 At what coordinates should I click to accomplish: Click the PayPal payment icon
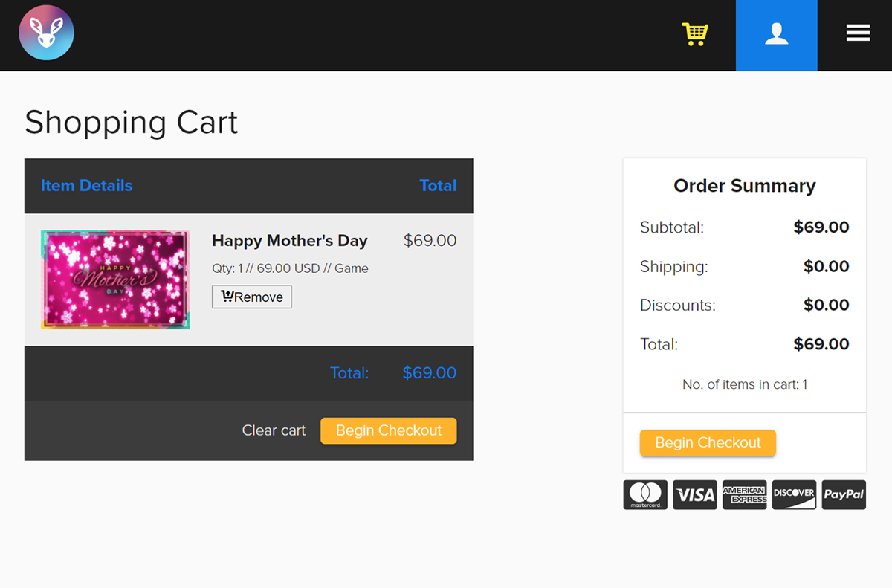844,495
